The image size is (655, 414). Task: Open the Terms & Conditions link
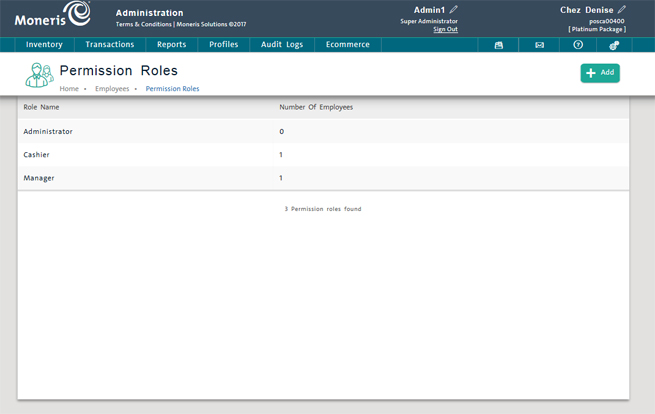tap(144, 24)
